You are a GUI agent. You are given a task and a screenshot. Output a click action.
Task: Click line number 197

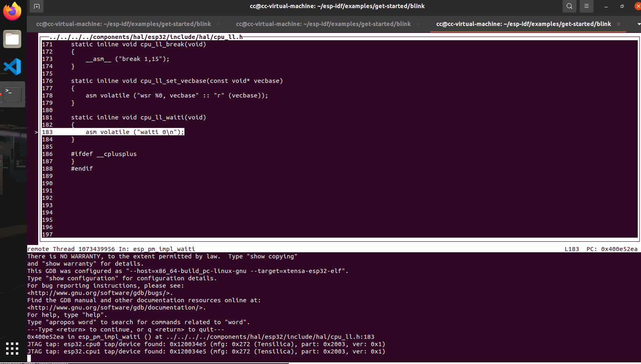tap(48, 234)
